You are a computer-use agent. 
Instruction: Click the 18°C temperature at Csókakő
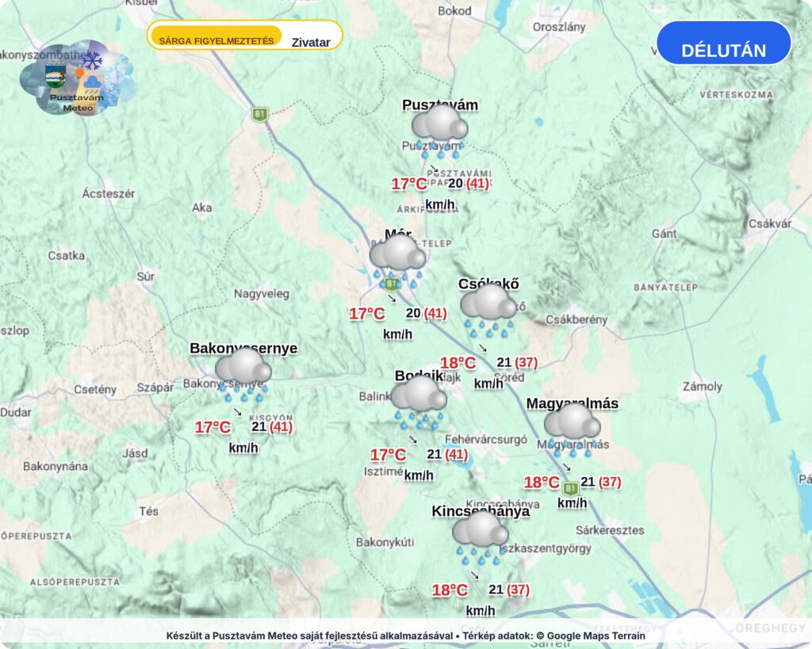point(458,363)
